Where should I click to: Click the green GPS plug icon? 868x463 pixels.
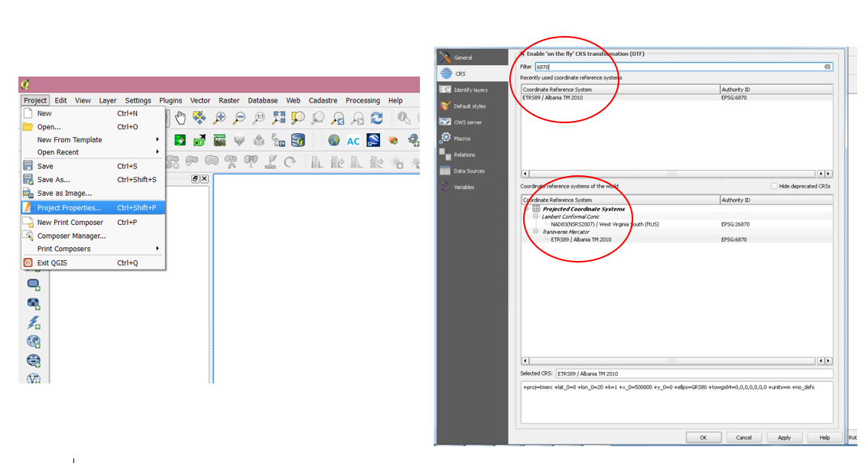[180, 140]
